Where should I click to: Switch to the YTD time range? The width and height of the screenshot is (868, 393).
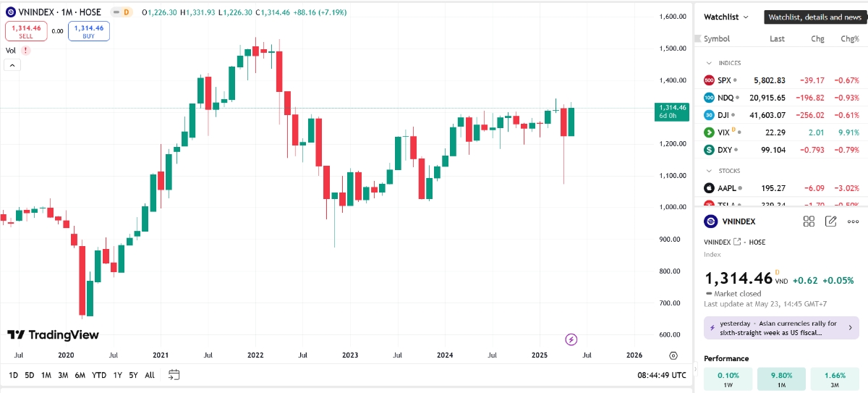coord(99,375)
